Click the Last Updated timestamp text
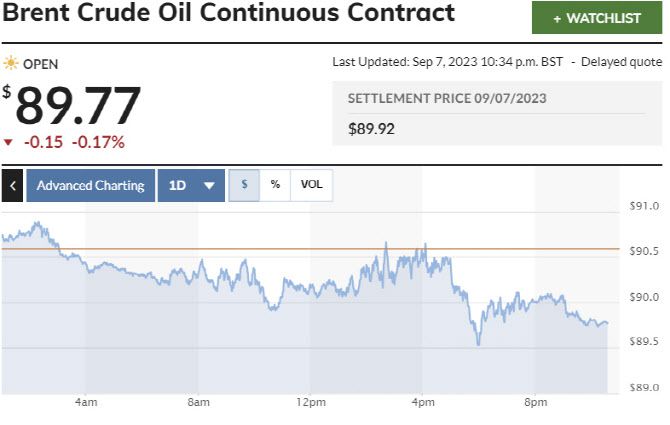670x425 pixels. click(x=447, y=62)
